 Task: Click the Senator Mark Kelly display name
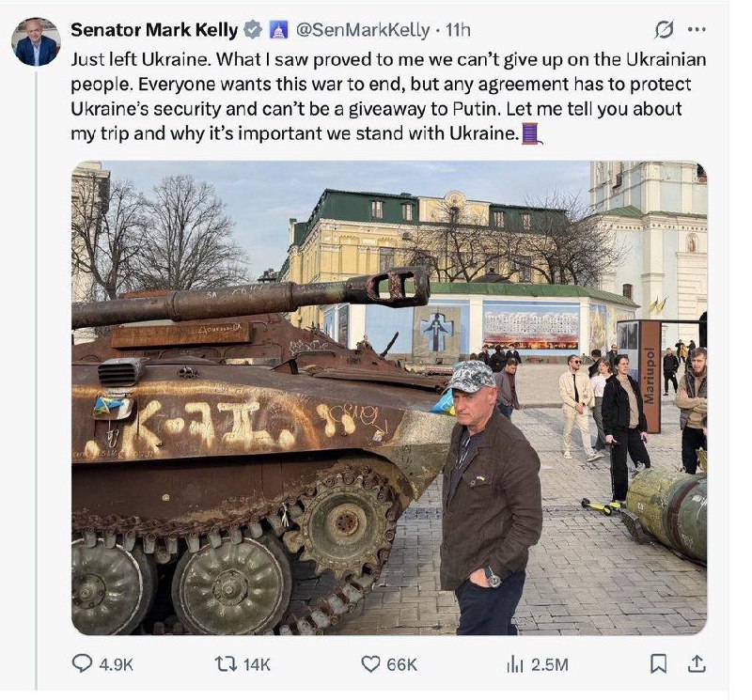(154, 30)
